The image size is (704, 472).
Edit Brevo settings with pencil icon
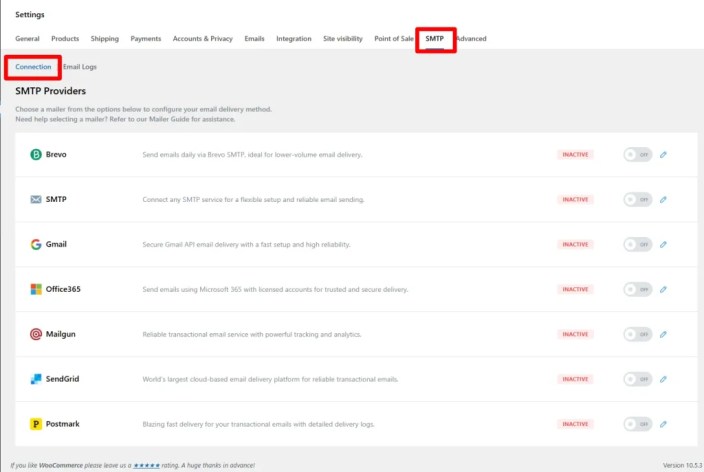[x=663, y=154]
